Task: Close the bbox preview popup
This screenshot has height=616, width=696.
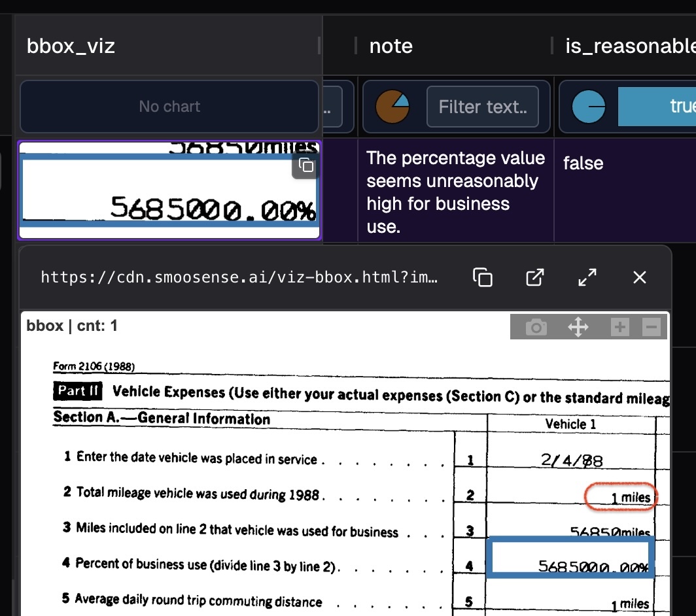Action: tap(639, 277)
